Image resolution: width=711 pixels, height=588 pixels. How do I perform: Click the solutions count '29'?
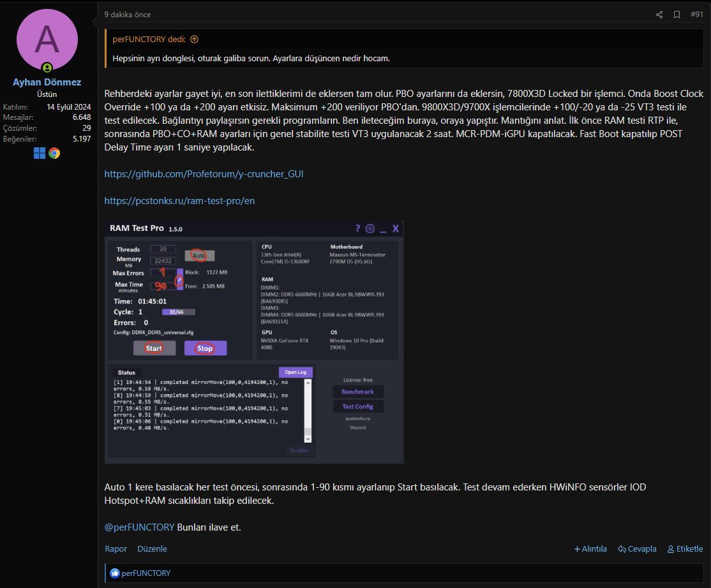click(x=87, y=128)
